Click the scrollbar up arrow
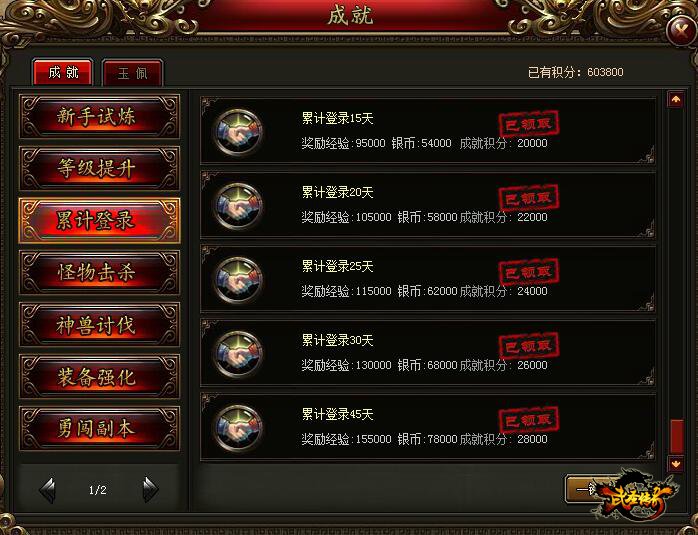 pos(676,99)
